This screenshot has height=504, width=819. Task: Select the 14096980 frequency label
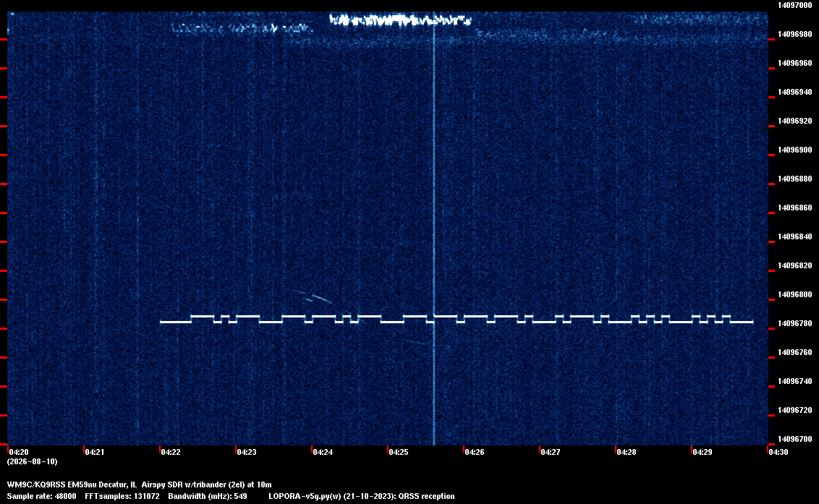coord(795,34)
